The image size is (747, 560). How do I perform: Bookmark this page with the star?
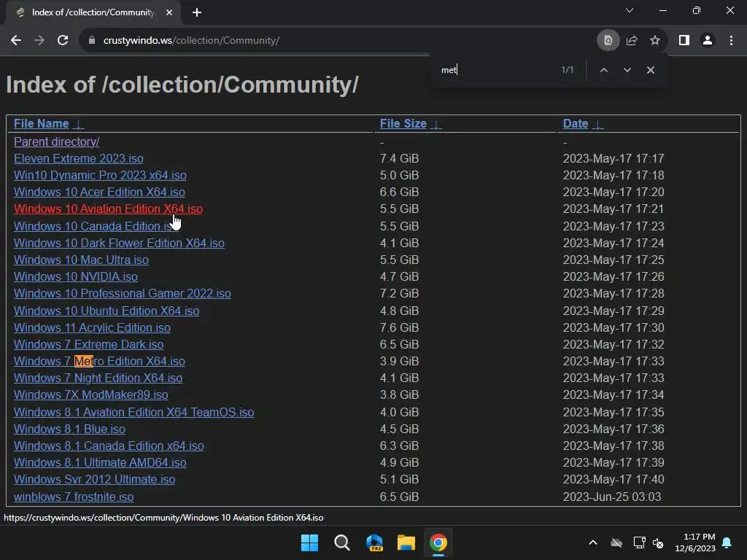click(655, 41)
